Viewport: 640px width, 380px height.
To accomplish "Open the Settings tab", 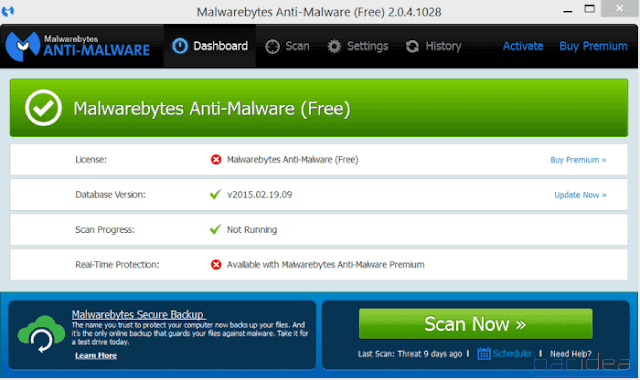I will pyautogui.click(x=358, y=46).
